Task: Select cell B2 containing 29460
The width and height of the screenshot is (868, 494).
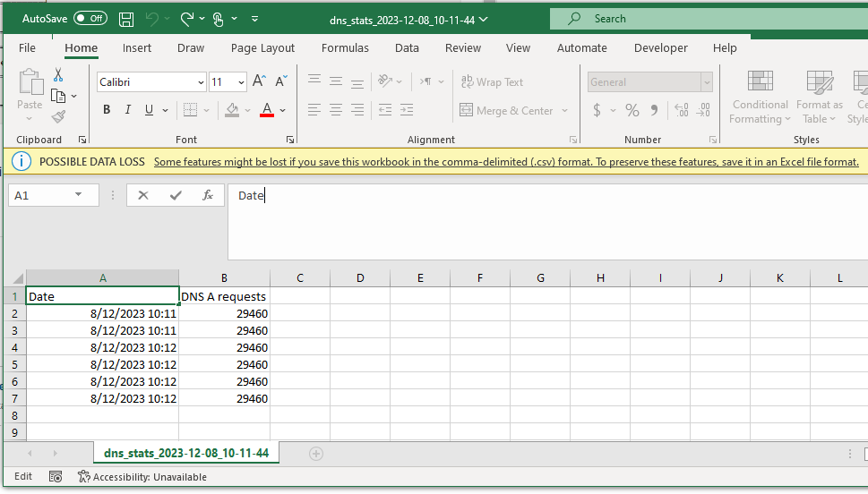Action: [x=224, y=314]
